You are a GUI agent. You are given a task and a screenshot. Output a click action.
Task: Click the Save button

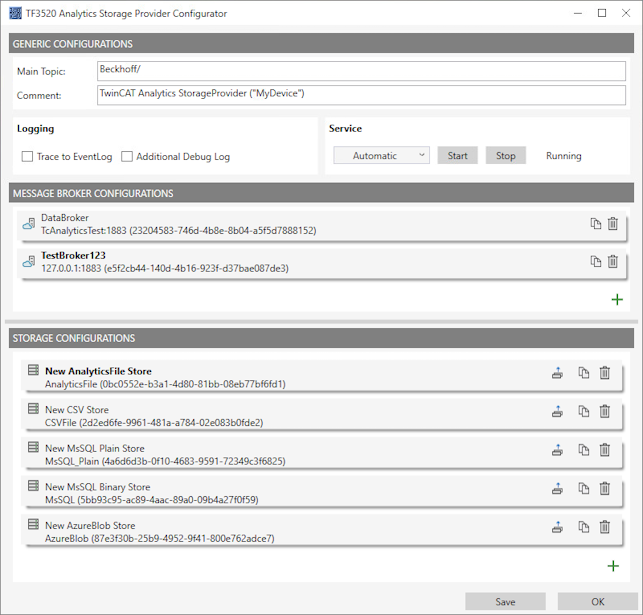[x=505, y=602]
